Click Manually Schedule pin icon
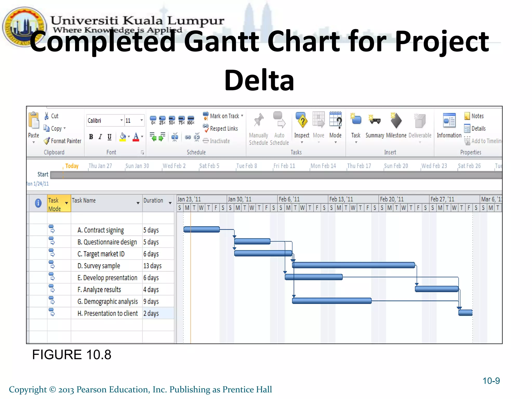532x399 pixels. pyautogui.click(x=258, y=120)
